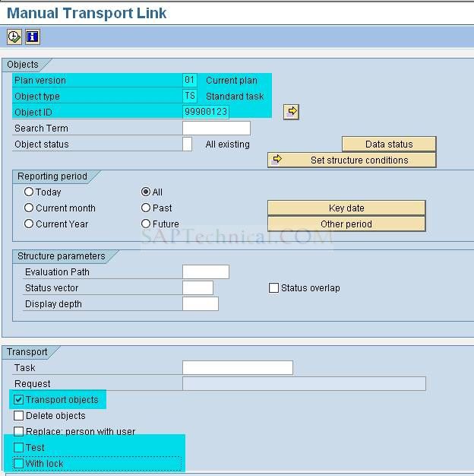Tick Replace: person with user checkbox

pyautogui.click(x=18, y=431)
